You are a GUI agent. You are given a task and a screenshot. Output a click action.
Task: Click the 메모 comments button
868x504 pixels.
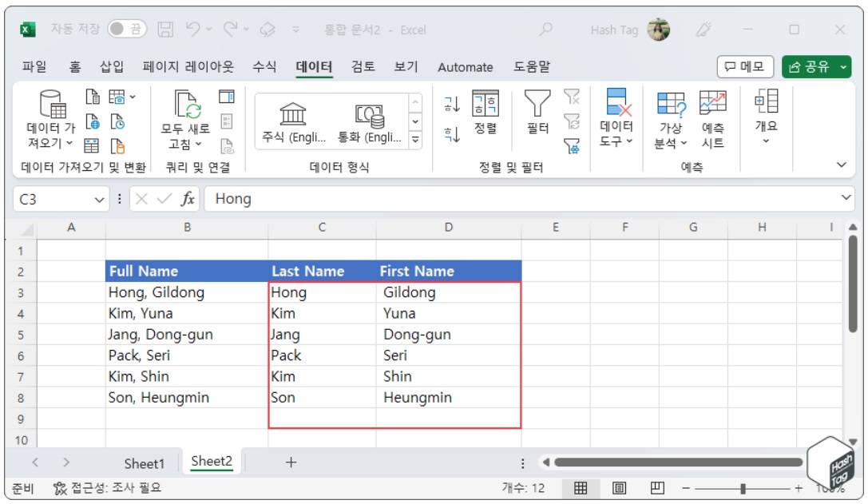(x=745, y=67)
